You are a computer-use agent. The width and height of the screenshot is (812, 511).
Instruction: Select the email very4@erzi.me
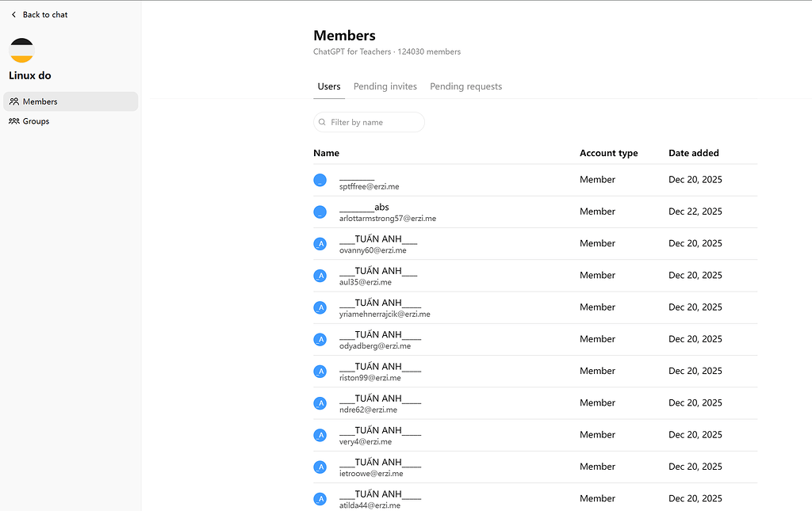(366, 442)
